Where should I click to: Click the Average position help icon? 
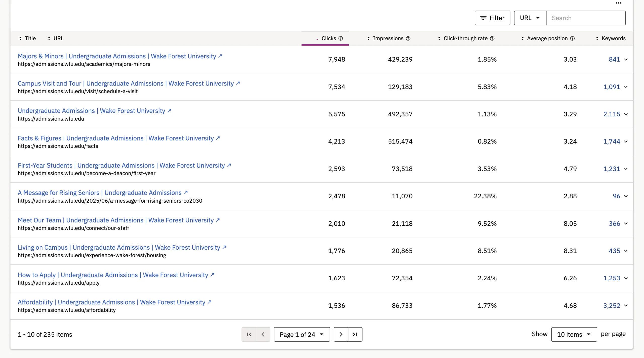572,38
